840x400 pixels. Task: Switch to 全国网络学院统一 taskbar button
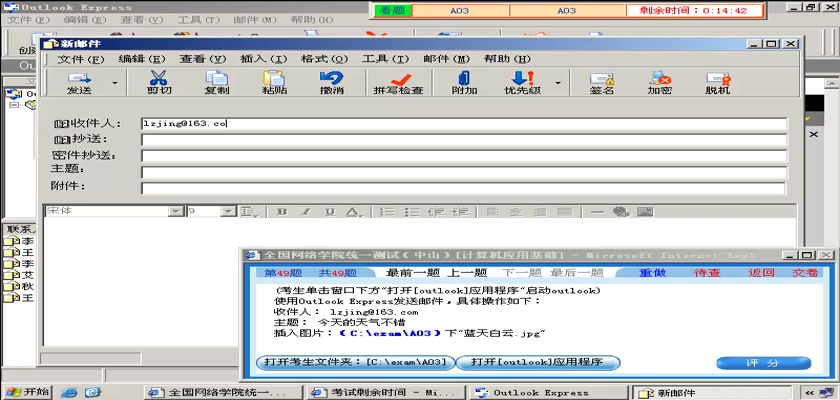click(x=224, y=392)
